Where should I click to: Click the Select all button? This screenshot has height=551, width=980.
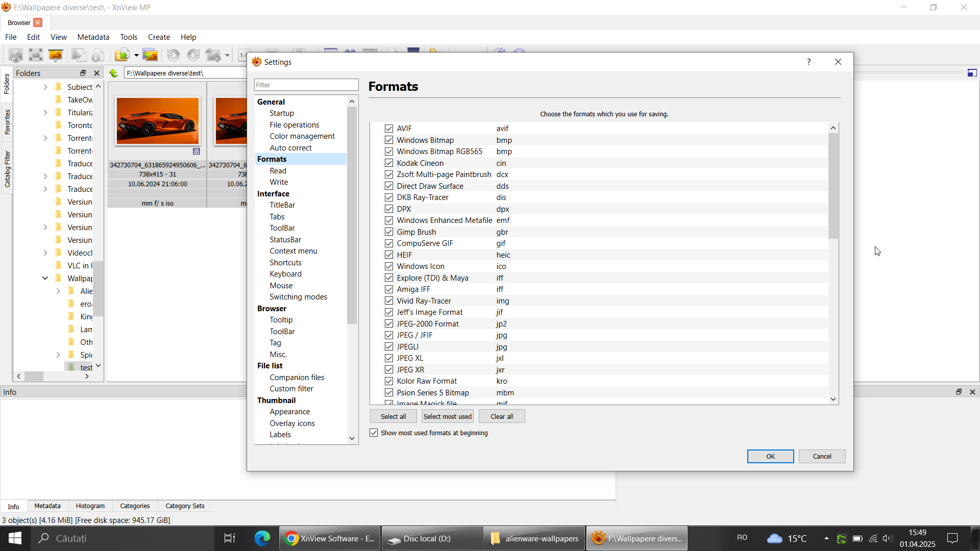pos(393,416)
